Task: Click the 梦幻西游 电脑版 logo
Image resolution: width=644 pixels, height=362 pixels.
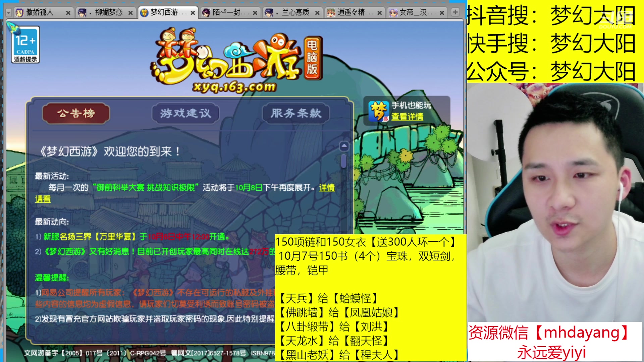Action: tap(236, 60)
